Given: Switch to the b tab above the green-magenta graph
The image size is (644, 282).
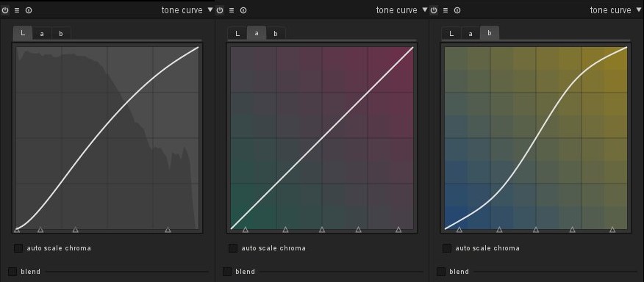Looking at the screenshot, I should click(276, 34).
